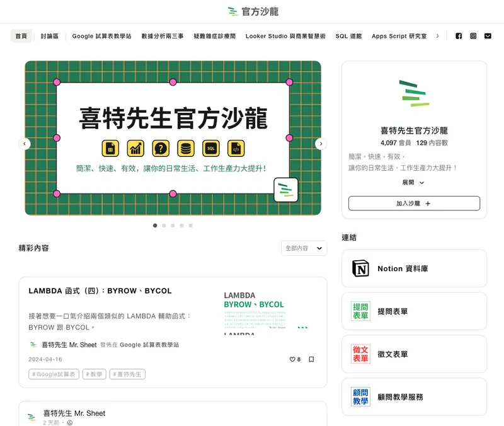Click the salon logo in sidebar card

415,93
